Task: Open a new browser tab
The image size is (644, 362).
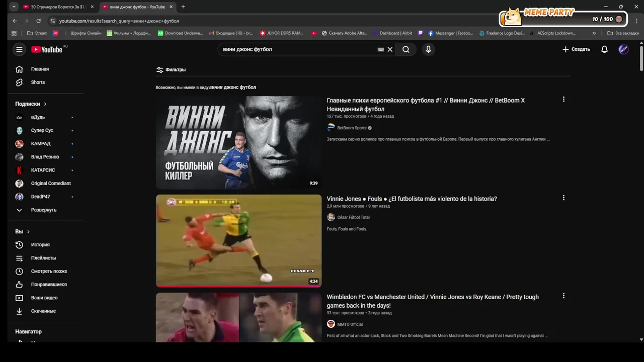Action: tap(183, 7)
